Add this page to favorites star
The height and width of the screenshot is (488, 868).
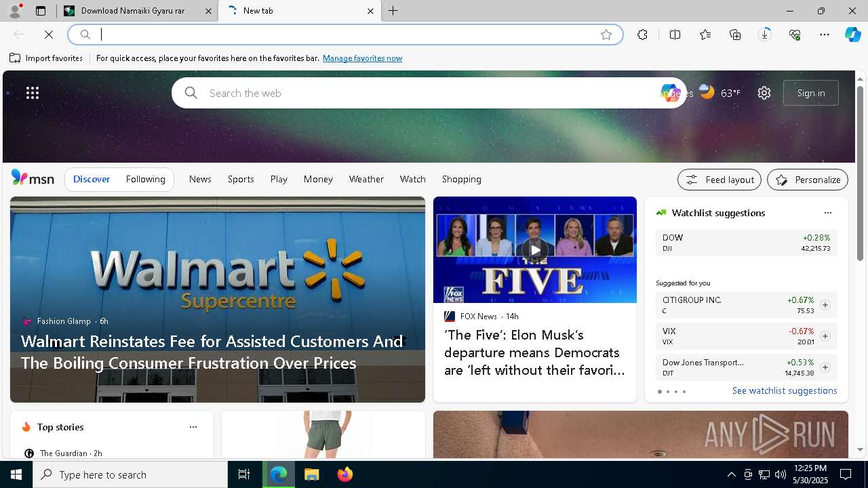pyautogui.click(x=606, y=35)
